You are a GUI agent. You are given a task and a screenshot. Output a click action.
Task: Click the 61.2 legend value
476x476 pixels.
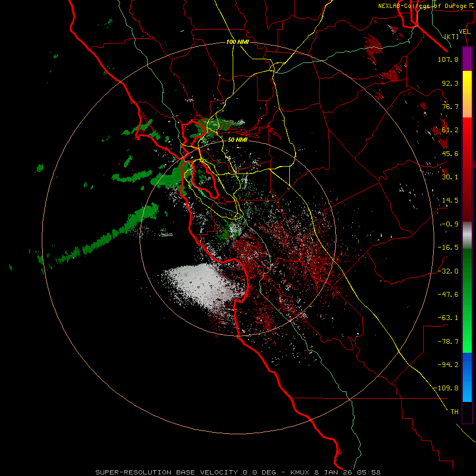pos(450,130)
